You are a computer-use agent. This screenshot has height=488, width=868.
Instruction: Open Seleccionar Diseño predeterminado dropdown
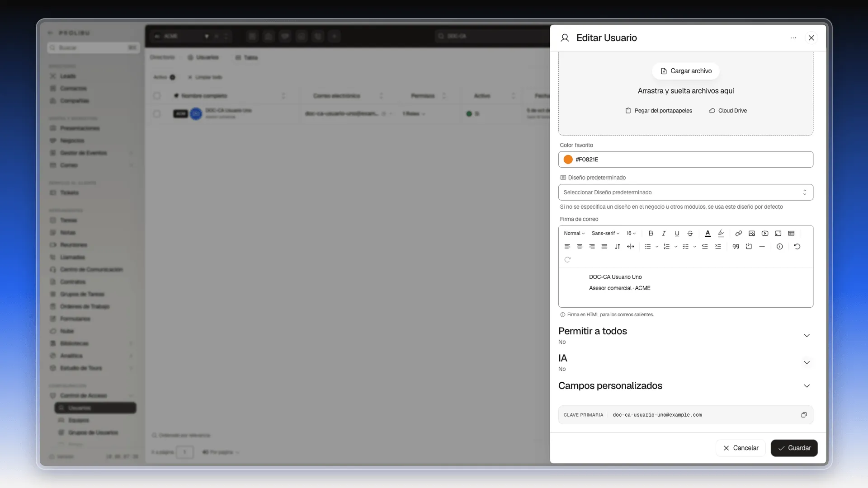pyautogui.click(x=685, y=192)
